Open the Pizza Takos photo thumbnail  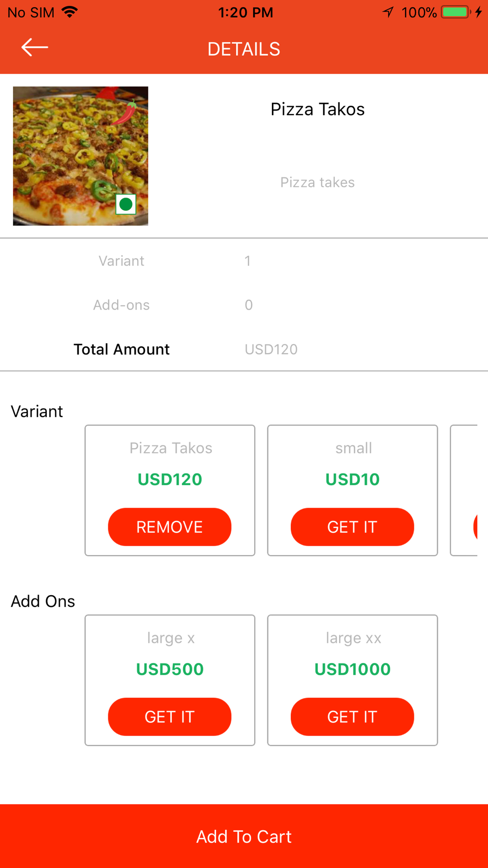81,156
